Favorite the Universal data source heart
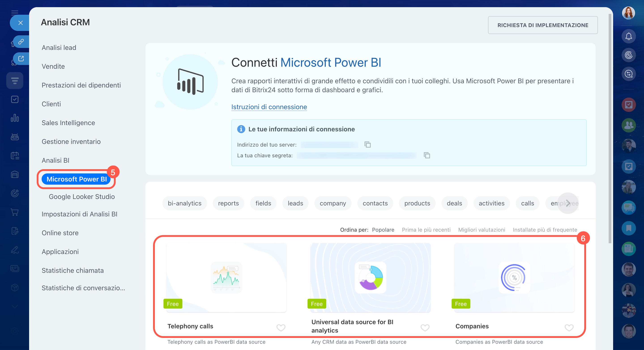Image resolution: width=644 pixels, height=350 pixels. click(x=425, y=327)
